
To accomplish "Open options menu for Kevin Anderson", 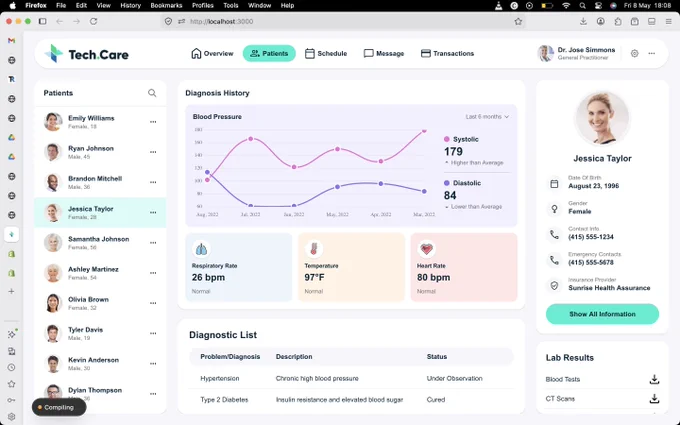I will click(153, 363).
